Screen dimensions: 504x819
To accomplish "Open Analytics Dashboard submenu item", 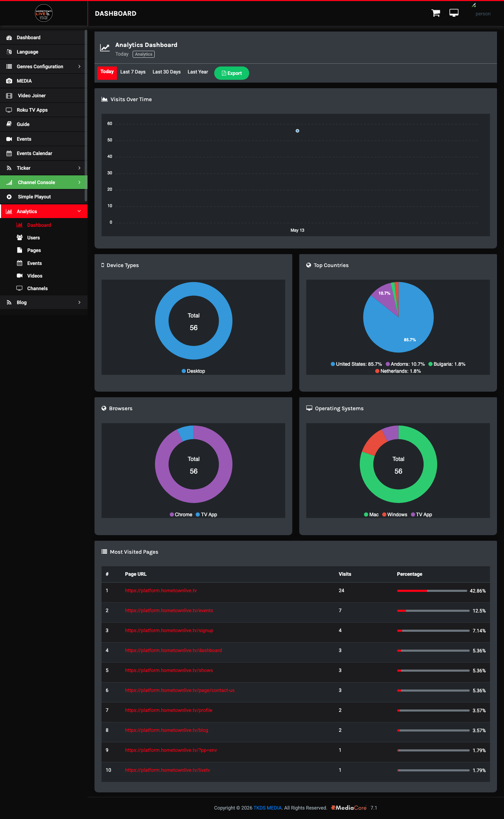I will point(39,225).
